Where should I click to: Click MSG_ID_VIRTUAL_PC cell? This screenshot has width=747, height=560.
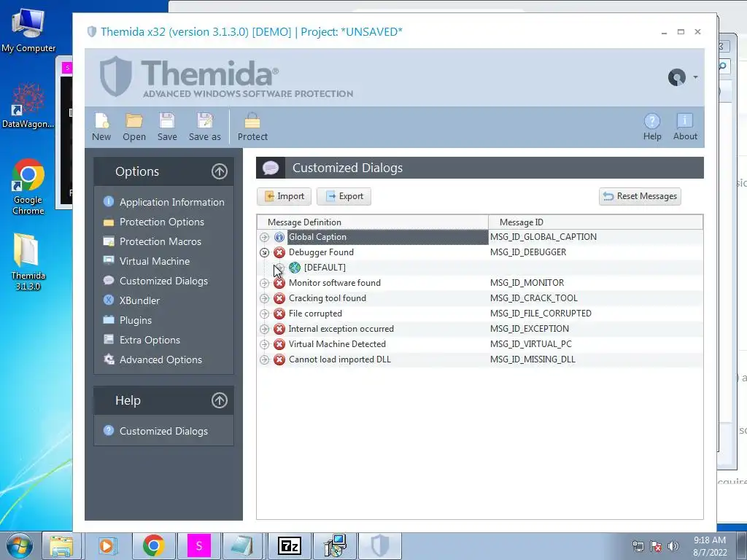coord(531,344)
